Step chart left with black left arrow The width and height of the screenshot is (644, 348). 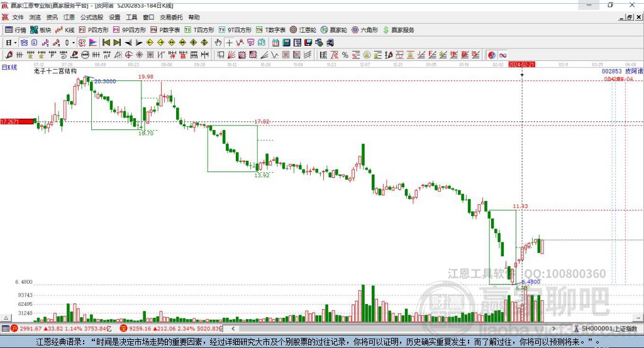(128, 43)
